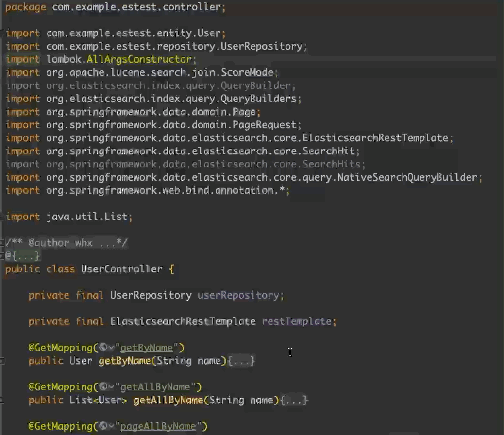The height and width of the screenshot is (435, 504).
Task: Click the globe icon beside "pageAllByName" mapping
Action: [103, 426]
